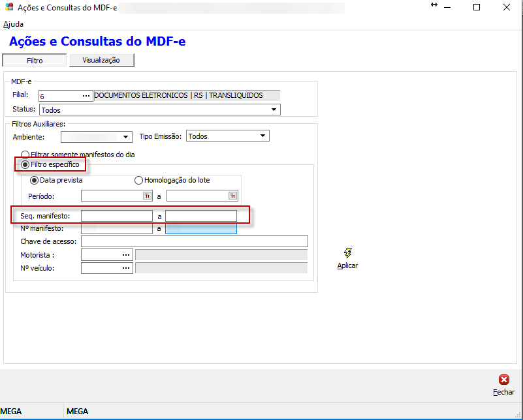Click the Aplicar lightning bolt icon

coord(347,253)
